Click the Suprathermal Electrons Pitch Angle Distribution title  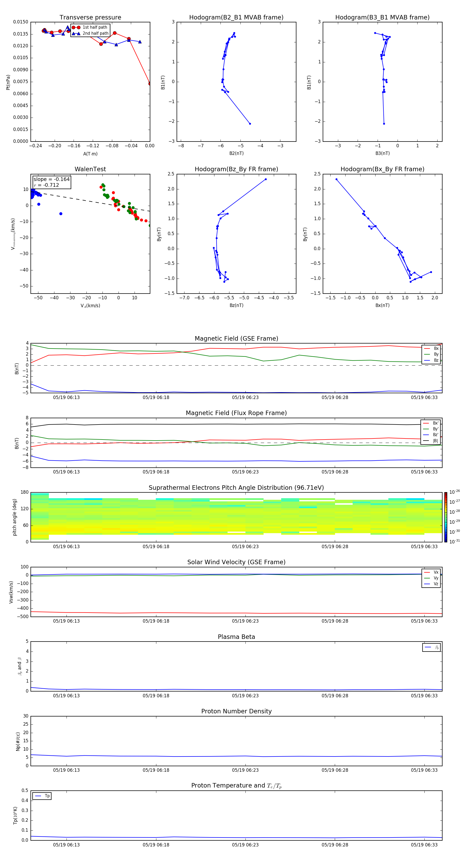[x=236, y=488]
